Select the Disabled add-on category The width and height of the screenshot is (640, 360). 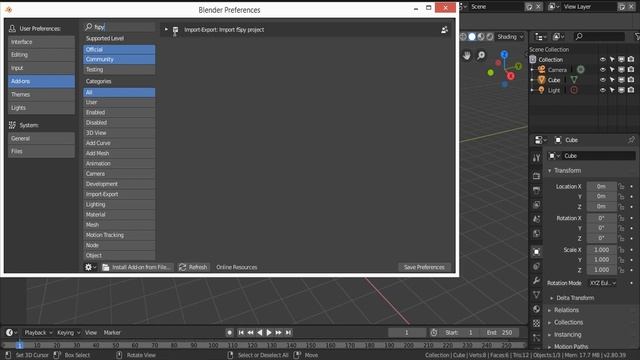[119, 122]
